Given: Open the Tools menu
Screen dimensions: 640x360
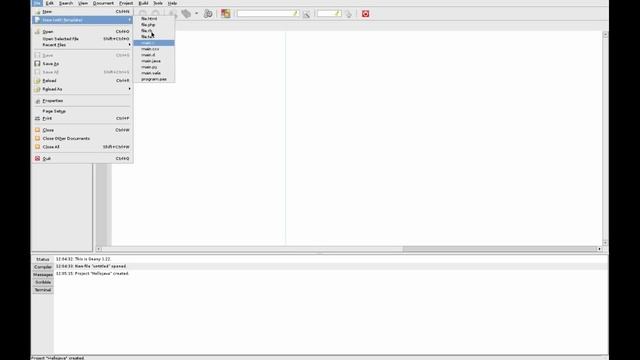Looking at the screenshot, I should [x=158, y=3].
